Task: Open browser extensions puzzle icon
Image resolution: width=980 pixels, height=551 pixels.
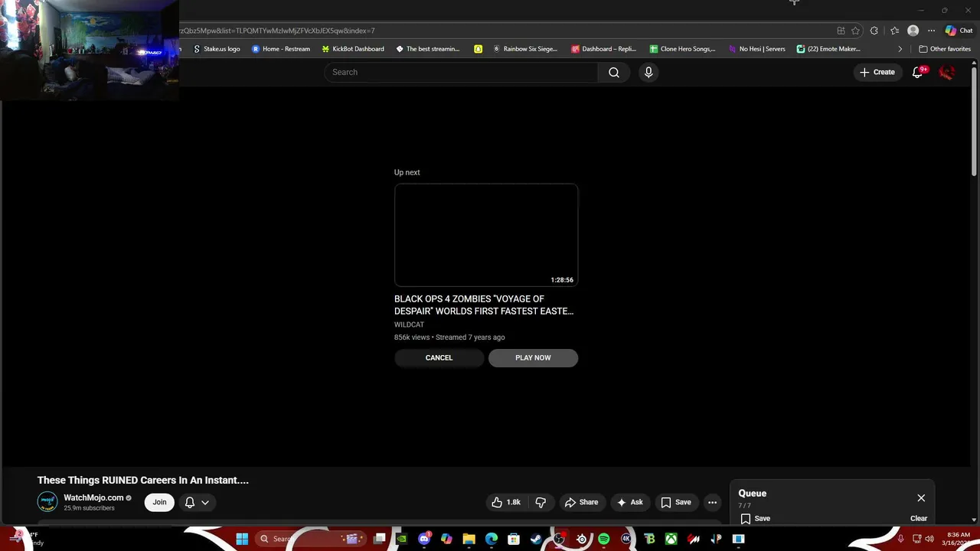Action: [x=874, y=31]
